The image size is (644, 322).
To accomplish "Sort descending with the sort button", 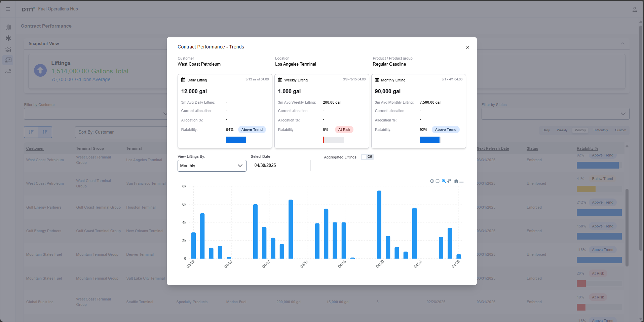I will click(x=31, y=132).
